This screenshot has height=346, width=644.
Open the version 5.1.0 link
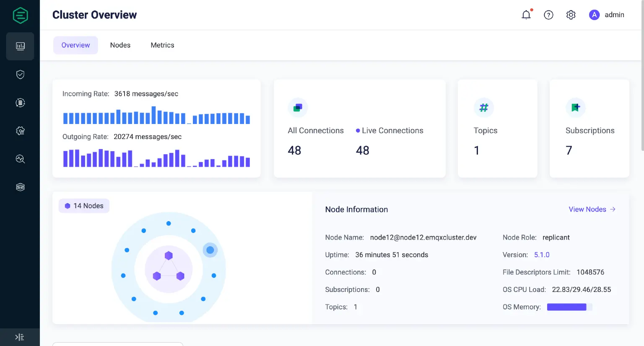[542, 255]
